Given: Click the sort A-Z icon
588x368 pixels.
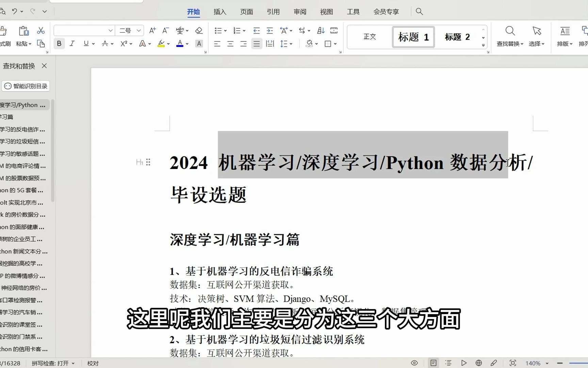Looking at the screenshot, I should pyautogui.click(x=321, y=31).
